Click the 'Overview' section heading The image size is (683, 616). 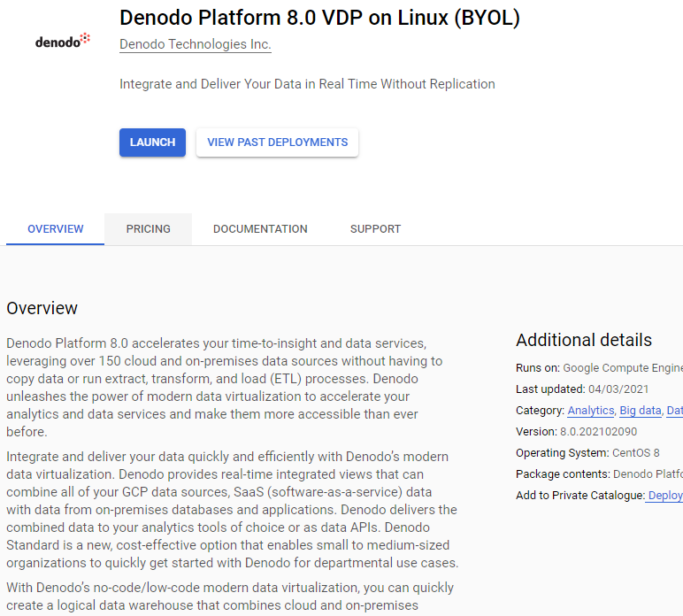tap(42, 308)
